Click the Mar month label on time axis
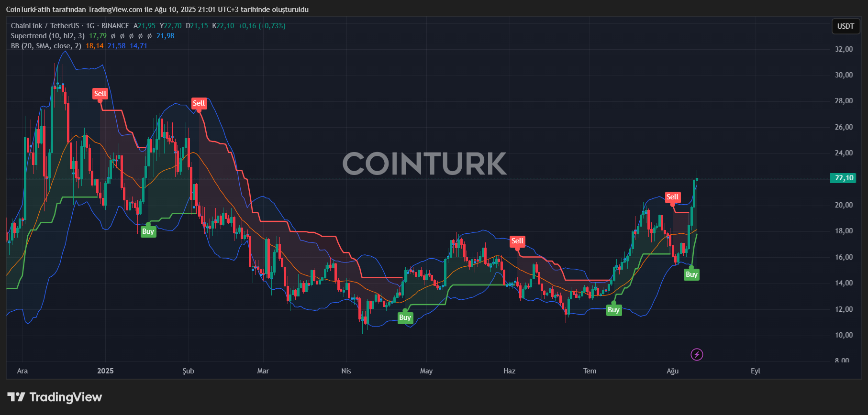This screenshot has height=415, width=868. click(x=263, y=371)
